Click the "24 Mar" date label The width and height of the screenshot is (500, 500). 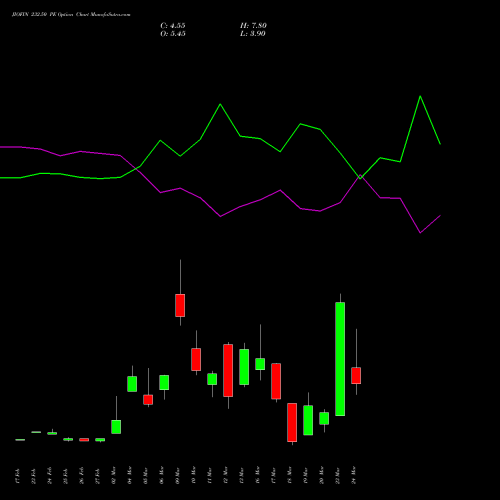pyautogui.click(x=354, y=475)
